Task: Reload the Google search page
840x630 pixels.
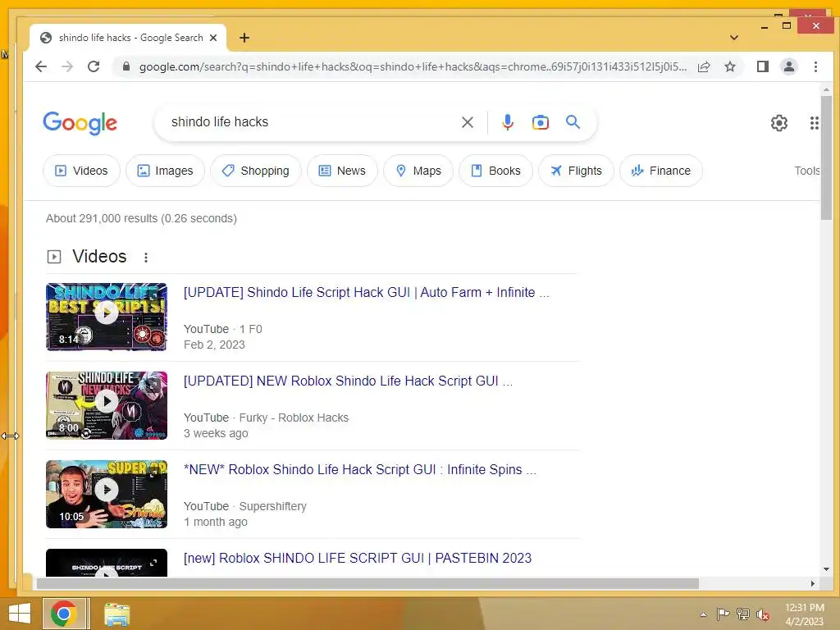Action: pyautogui.click(x=94, y=66)
